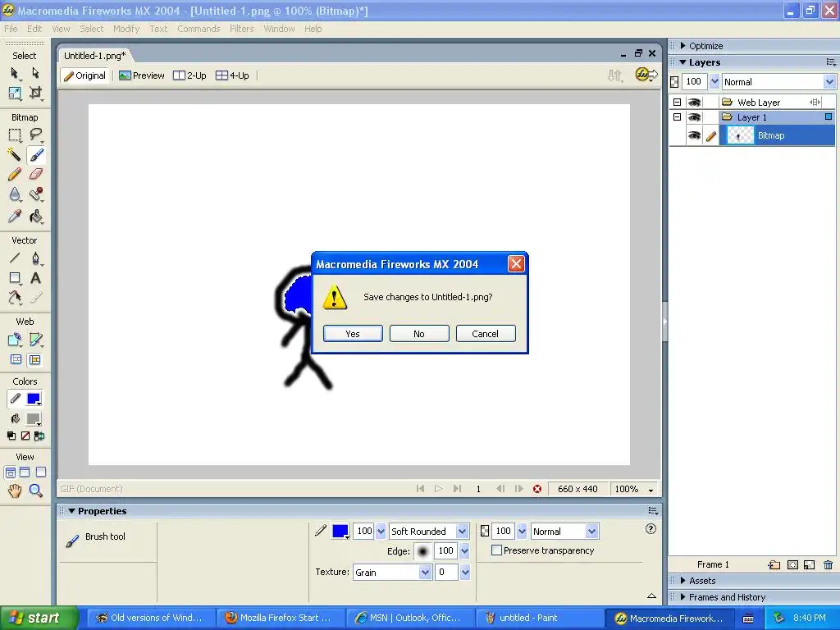
Task: Open the Filters menu
Action: point(242,29)
